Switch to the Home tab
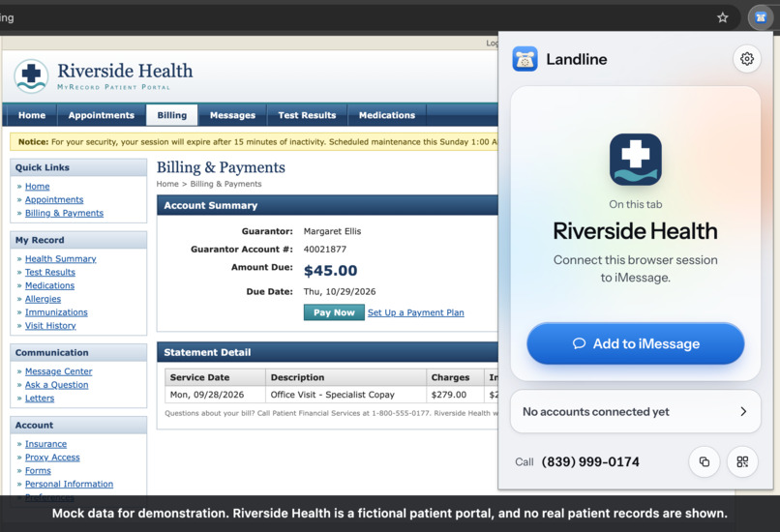Screen dimensions: 780x532 click(32, 115)
